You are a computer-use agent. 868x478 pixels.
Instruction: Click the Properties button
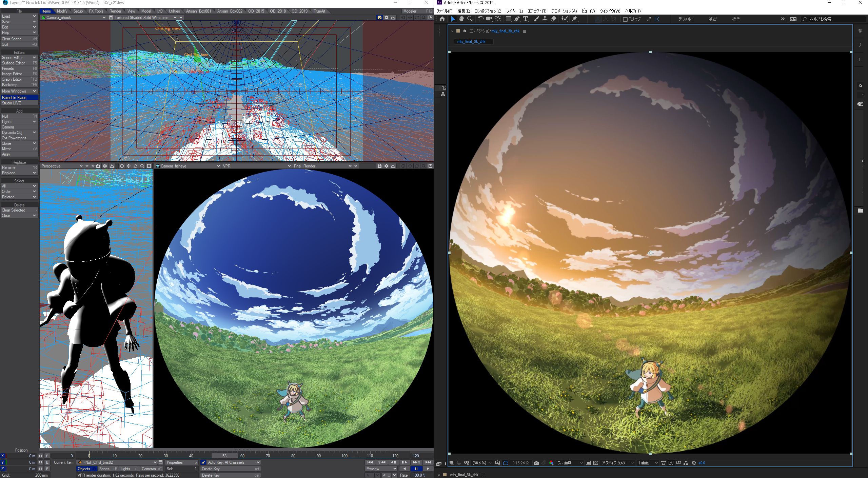(x=181, y=462)
